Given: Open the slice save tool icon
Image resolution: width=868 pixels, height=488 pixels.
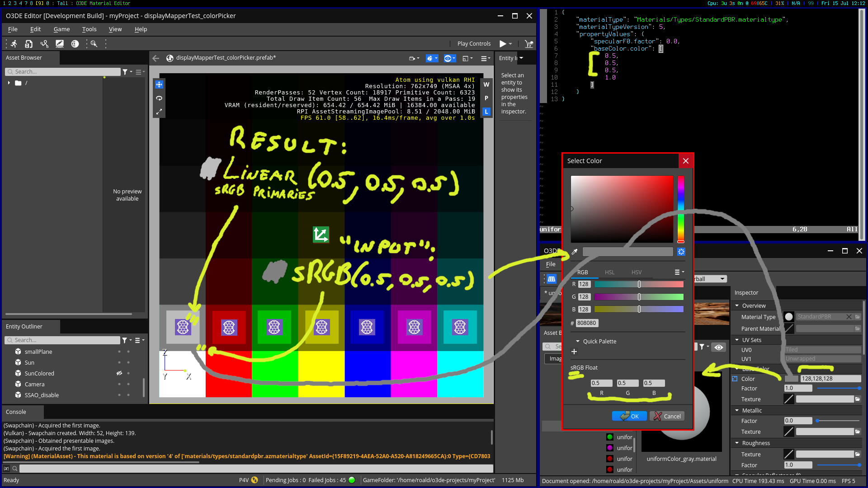Looking at the screenshot, I should point(28,43).
